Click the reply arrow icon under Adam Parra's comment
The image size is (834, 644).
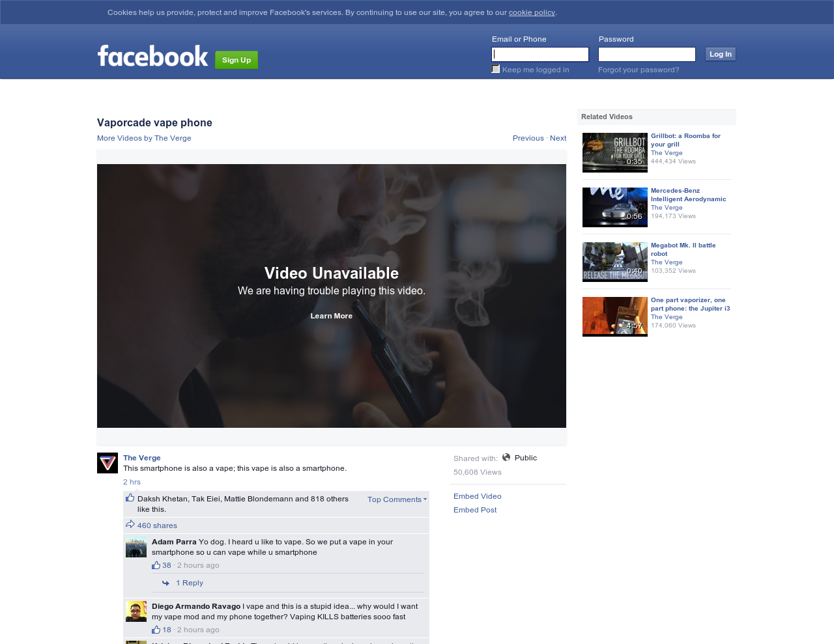tap(166, 583)
